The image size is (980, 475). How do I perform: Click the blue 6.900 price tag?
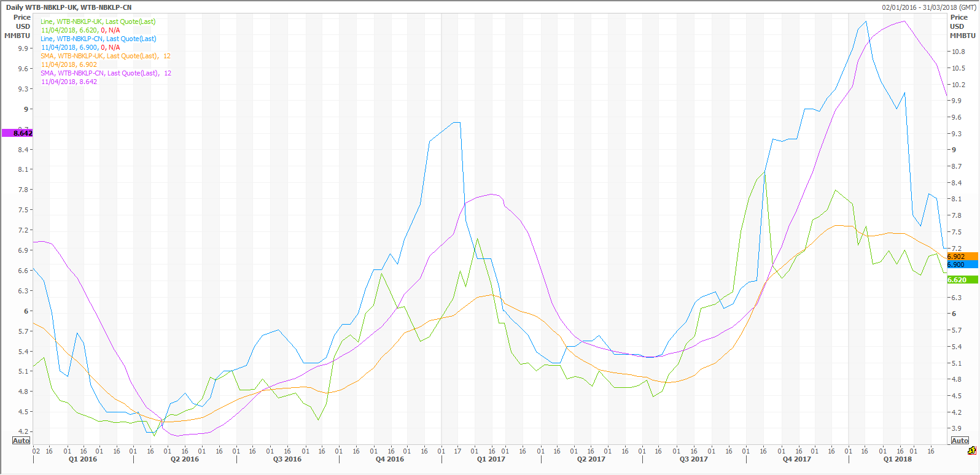[962, 265]
